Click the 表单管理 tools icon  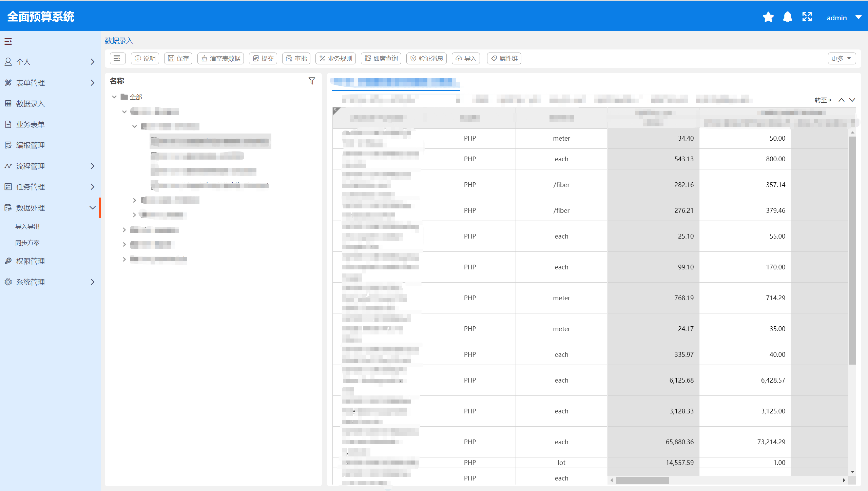click(x=8, y=83)
